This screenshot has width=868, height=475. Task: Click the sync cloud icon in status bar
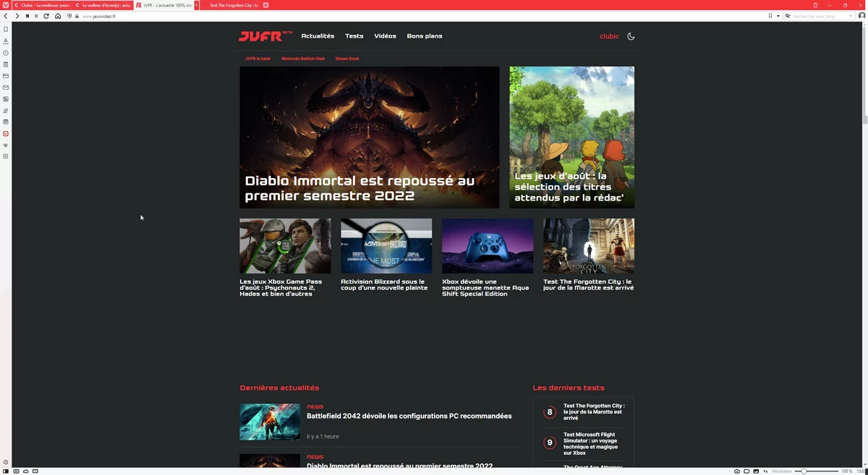pyautogui.click(x=26, y=471)
